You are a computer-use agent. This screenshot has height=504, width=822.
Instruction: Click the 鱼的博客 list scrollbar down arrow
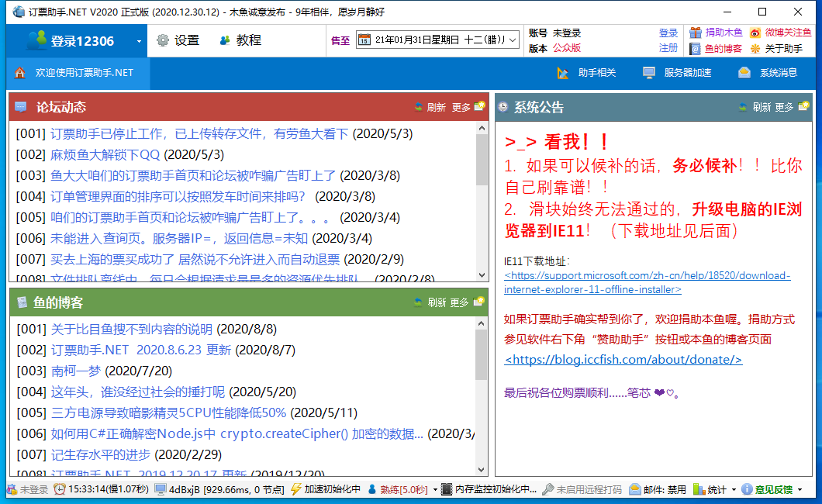tap(482, 470)
